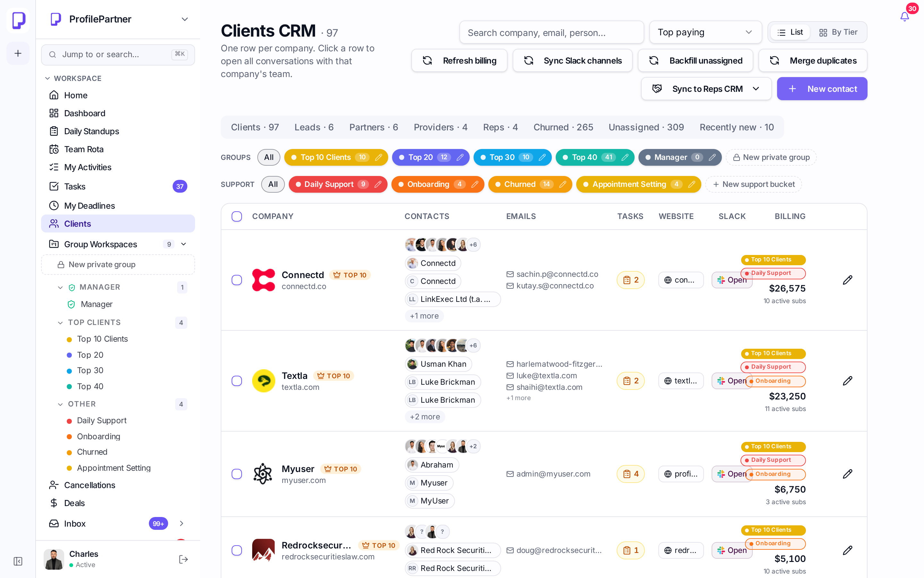Click the Backfill unassigned button
The width and height of the screenshot is (924, 578).
695,60
